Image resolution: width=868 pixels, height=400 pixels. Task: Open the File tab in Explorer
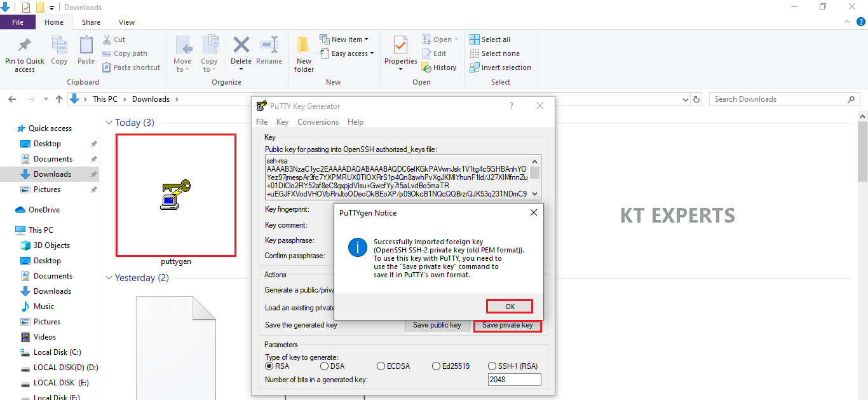tap(18, 22)
